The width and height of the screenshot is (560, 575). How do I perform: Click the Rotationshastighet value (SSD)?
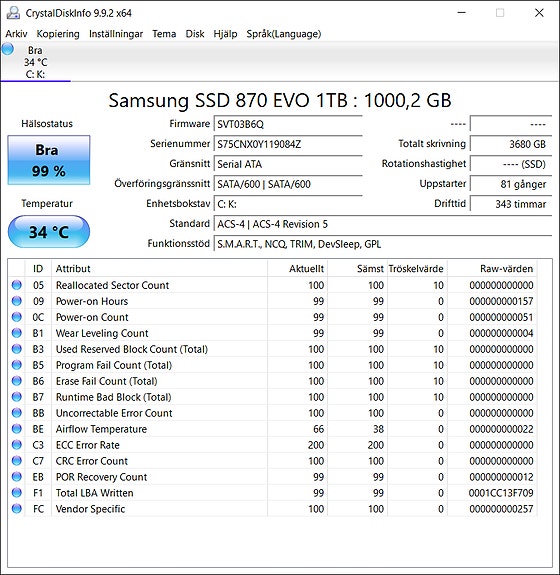pos(511,164)
